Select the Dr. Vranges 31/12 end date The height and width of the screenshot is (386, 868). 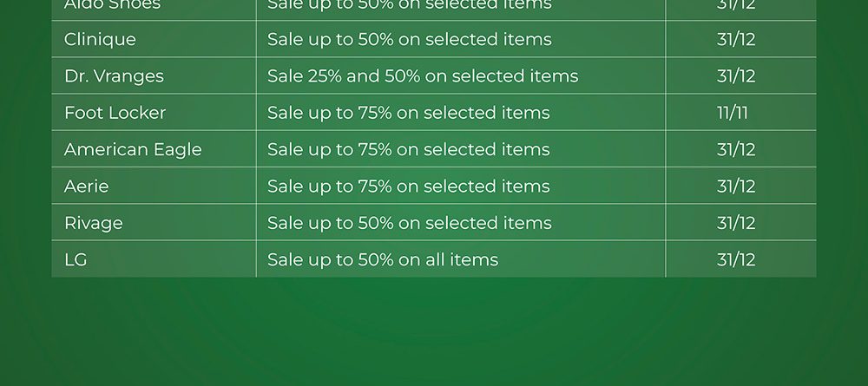click(x=736, y=76)
